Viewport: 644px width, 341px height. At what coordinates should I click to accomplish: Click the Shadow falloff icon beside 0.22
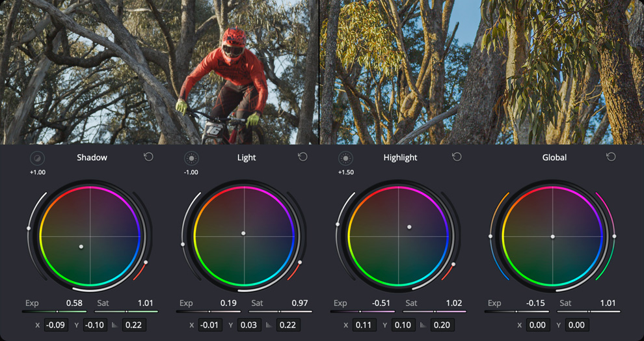(x=114, y=325)
